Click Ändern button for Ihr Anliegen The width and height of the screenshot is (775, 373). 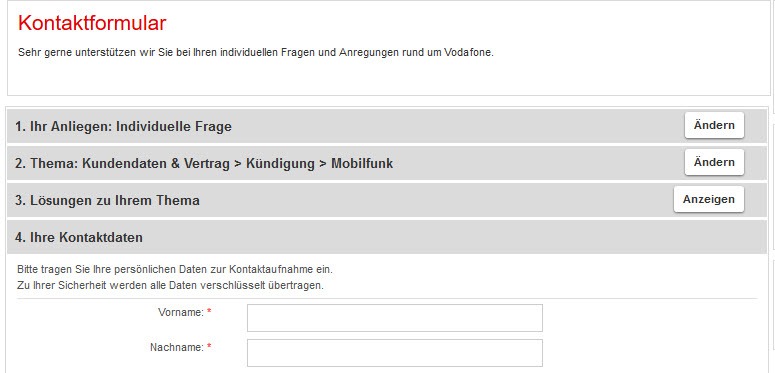(714, 125)
